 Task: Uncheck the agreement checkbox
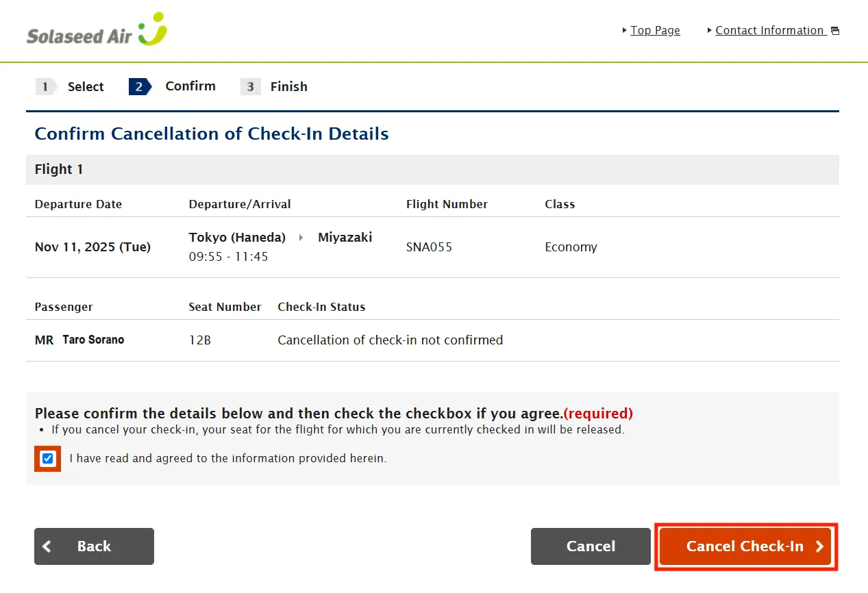pyautogui.click(x=48, y=459)
